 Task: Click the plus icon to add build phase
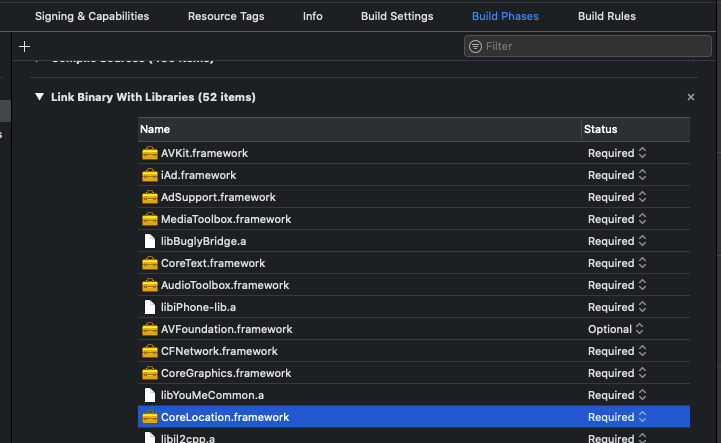point(25,46)
